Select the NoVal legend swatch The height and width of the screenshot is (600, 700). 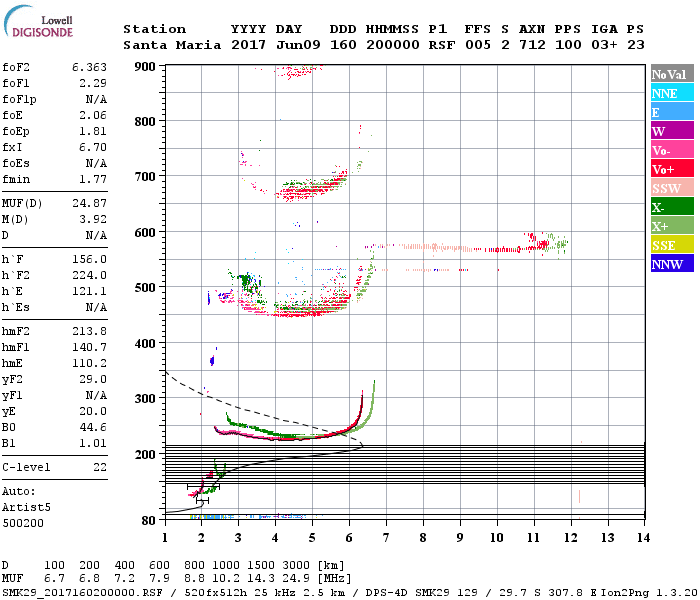[672, 74]
